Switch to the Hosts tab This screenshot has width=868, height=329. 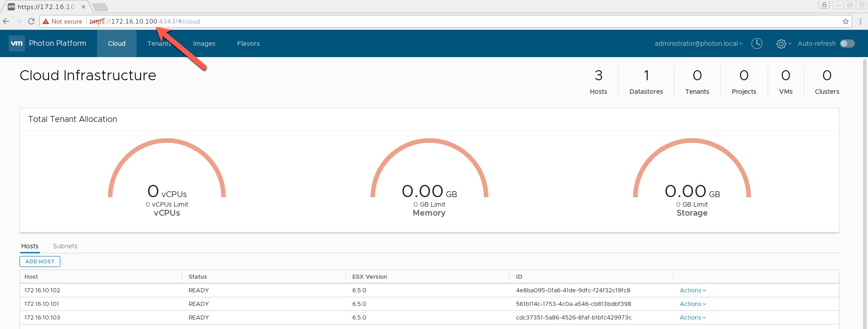30,246
